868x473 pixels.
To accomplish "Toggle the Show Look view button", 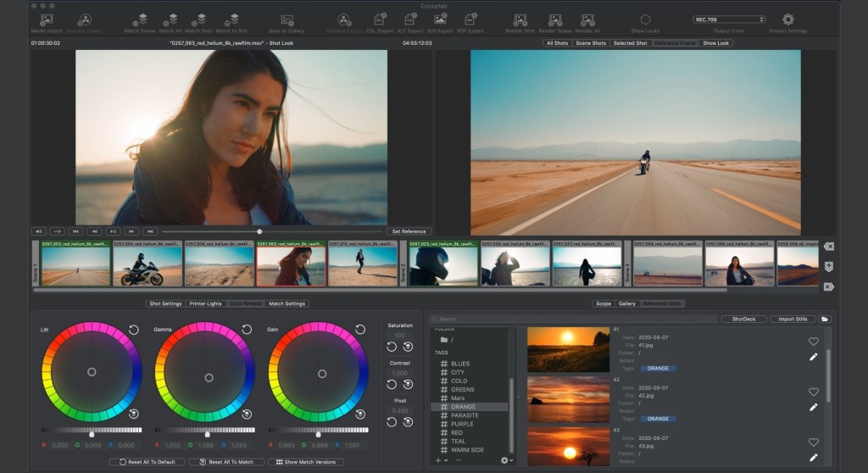I will pos(715,42).
